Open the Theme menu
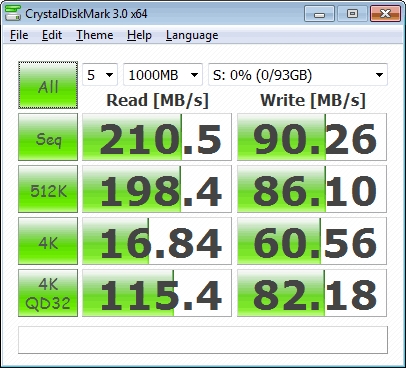 pos(95,35)
